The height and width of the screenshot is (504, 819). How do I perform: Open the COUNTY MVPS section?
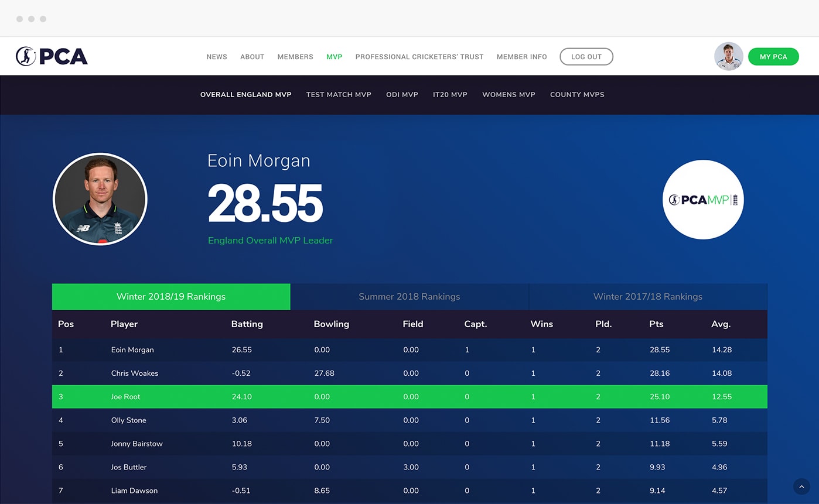tap(577, 94)
